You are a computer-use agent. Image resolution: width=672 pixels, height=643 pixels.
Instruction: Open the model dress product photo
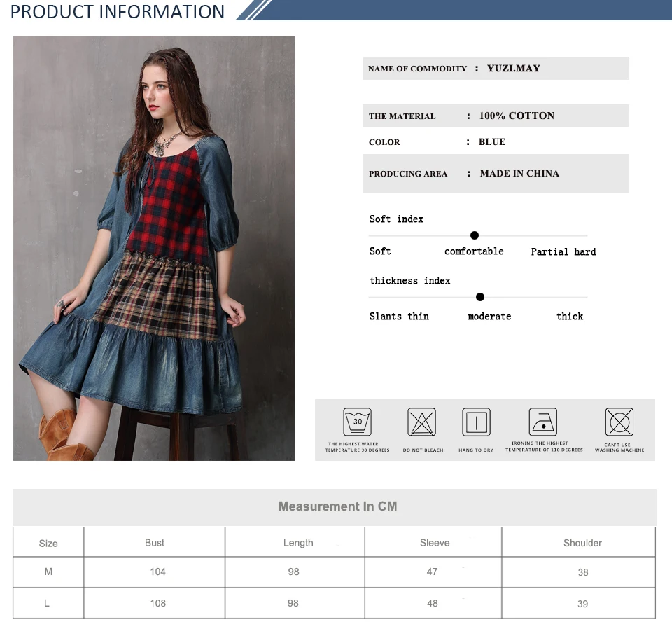coord(154,248)
